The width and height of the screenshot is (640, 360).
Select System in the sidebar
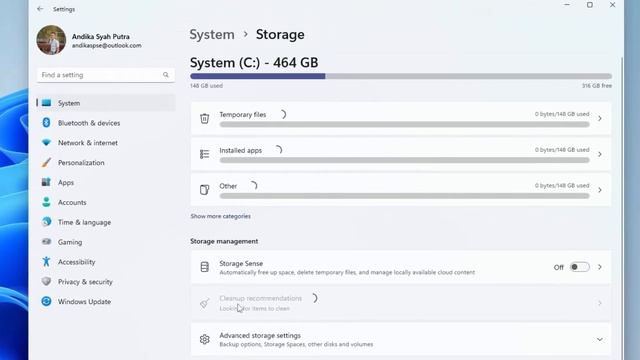coord(106,103)
